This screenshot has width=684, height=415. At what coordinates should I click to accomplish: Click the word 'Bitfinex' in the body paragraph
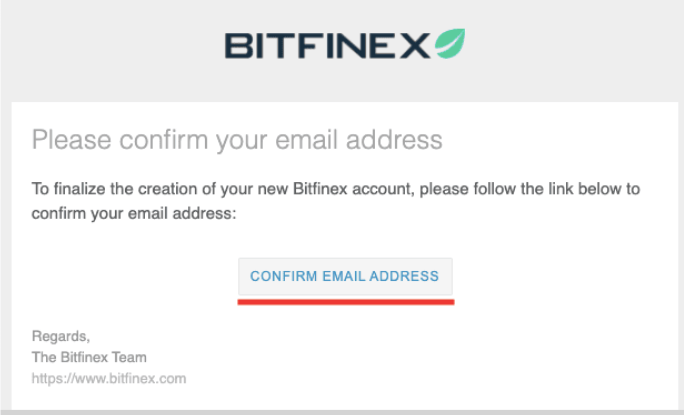click(x=320, y=189)
